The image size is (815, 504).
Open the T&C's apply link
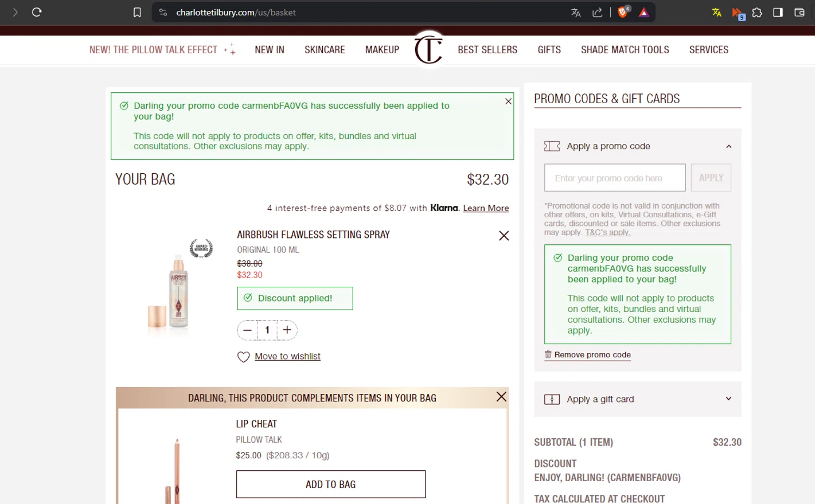tap(607, 232)
